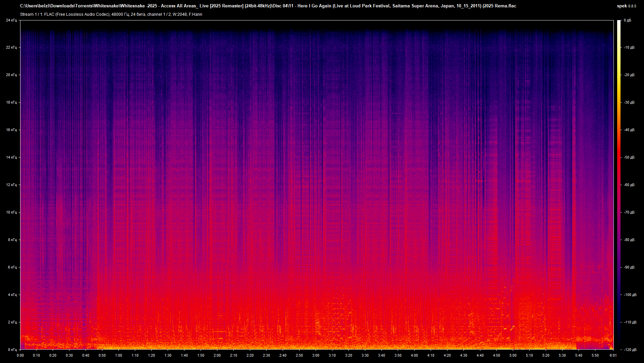This screenshot has height=363, width=644.
Task: Click the 24 кГц frequency label
Action: tap(11, 20)
